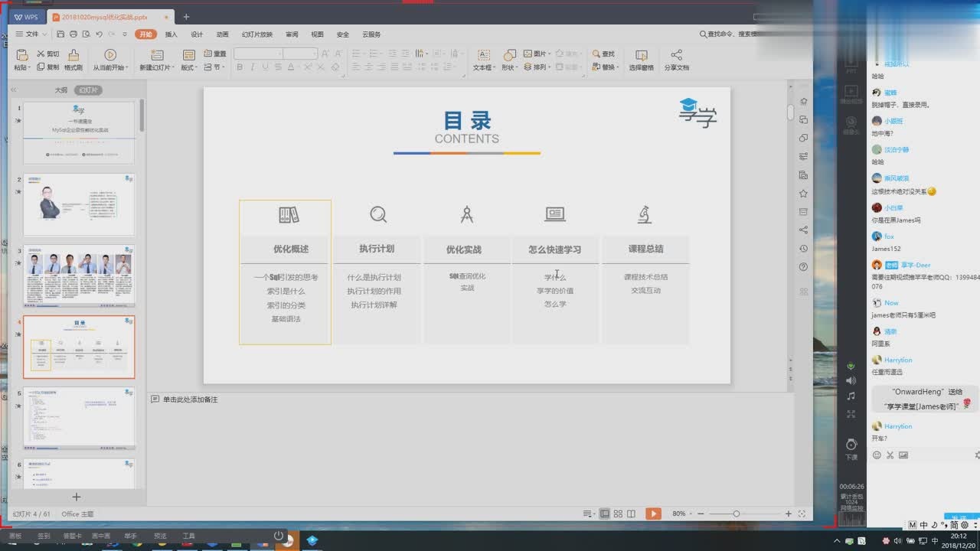Click the 怎么快速学习 heading on the slide
The width and height of the screenshot is (980, 551).
click(x=555, y=249)
